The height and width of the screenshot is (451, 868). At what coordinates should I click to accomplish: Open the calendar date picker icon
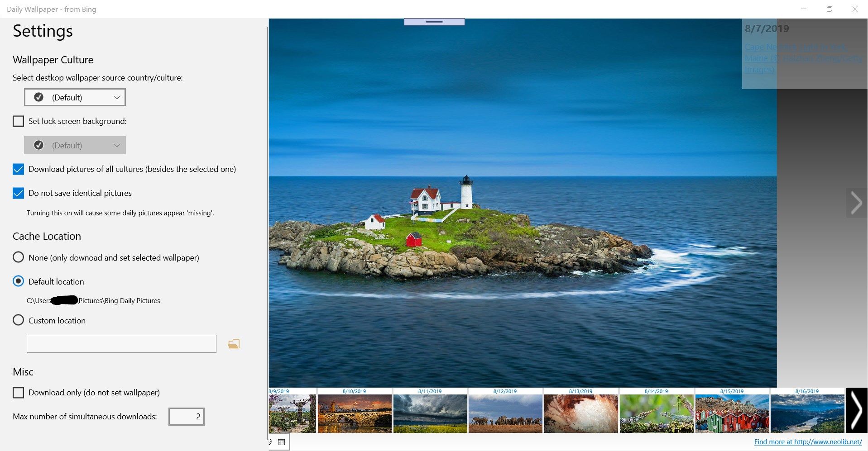pyautogui.click(x=281, y=442)
